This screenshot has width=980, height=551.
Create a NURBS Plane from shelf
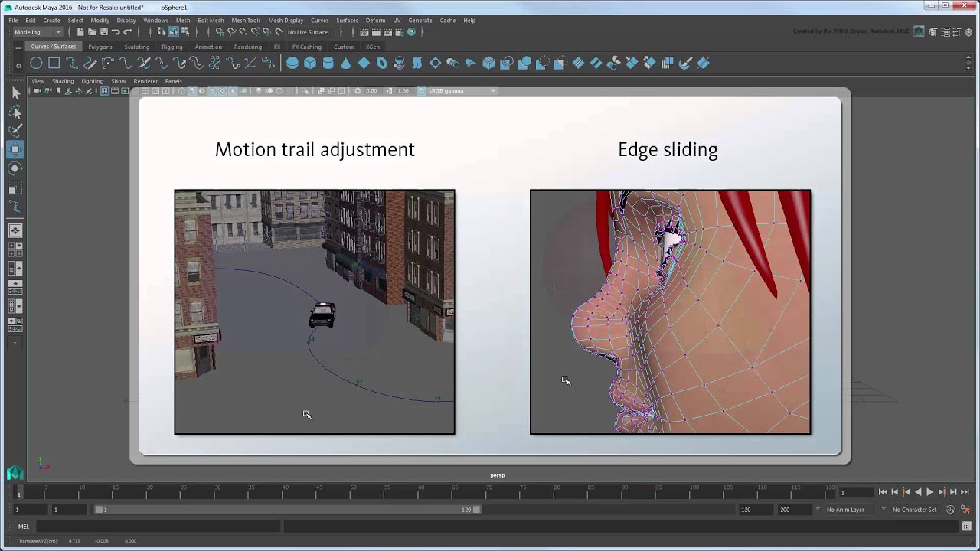[364, 63]
